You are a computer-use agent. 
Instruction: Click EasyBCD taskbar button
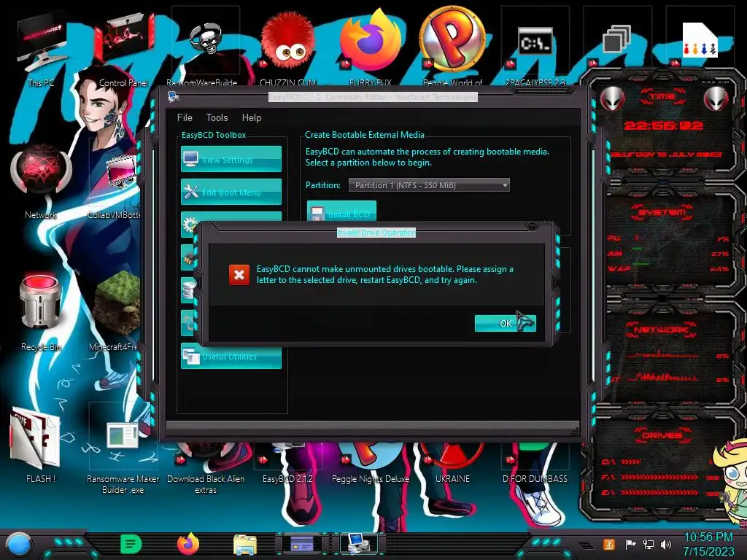tap(359, 544)
